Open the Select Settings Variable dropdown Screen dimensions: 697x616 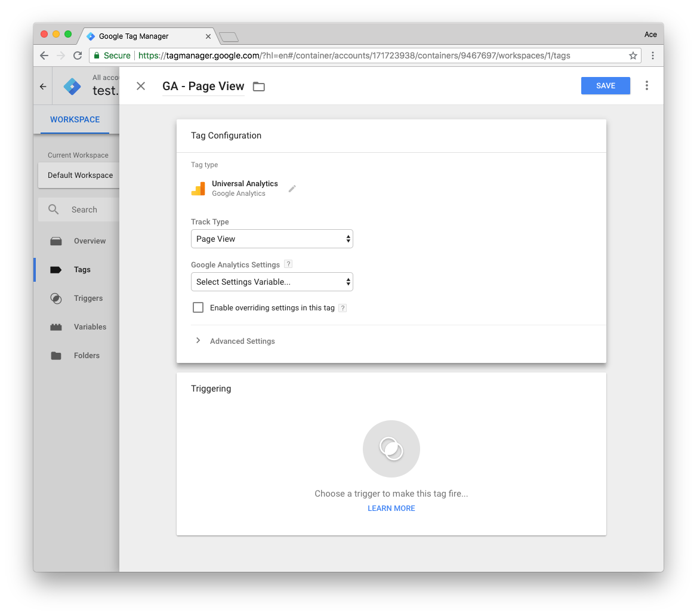coord(272,281)
